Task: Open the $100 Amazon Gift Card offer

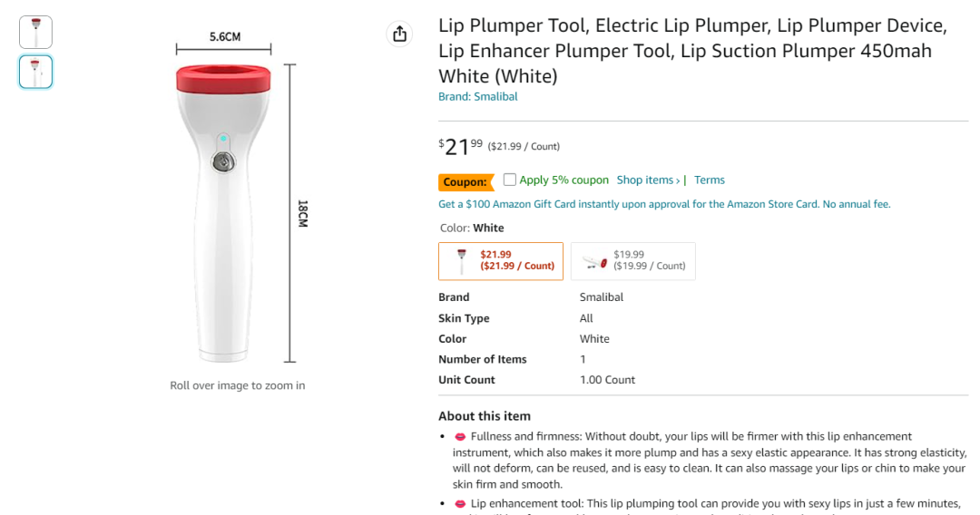Action: (664, 204)
